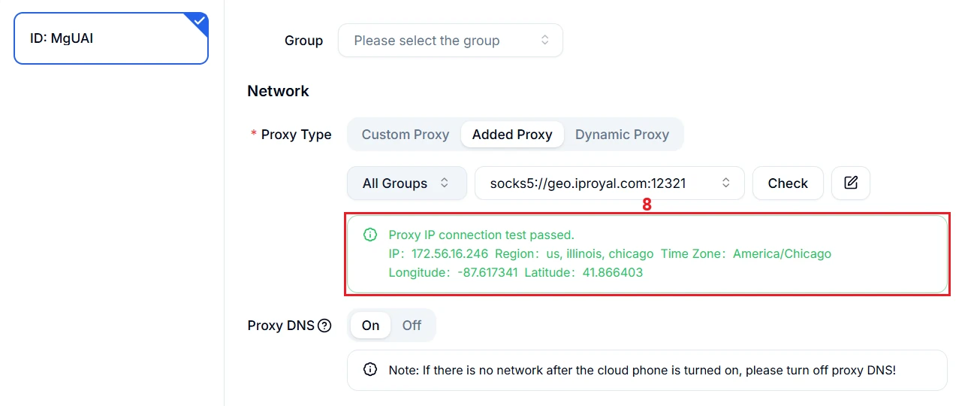Open the 'Please select the group' dropdown
Viewport: 980px width, 406px height.
click(450, 41)
